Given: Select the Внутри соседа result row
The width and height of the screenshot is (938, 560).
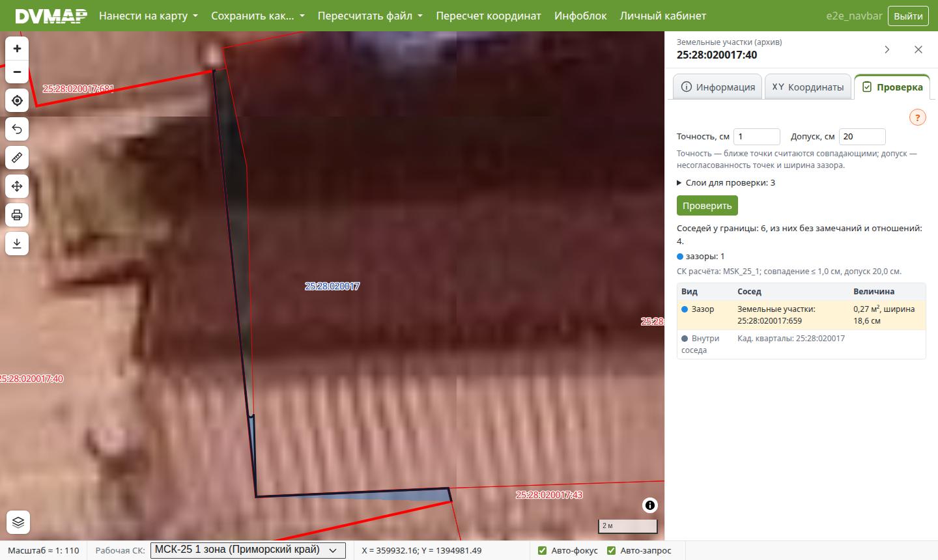Looking at the screenshot, I should click(801, 344).
